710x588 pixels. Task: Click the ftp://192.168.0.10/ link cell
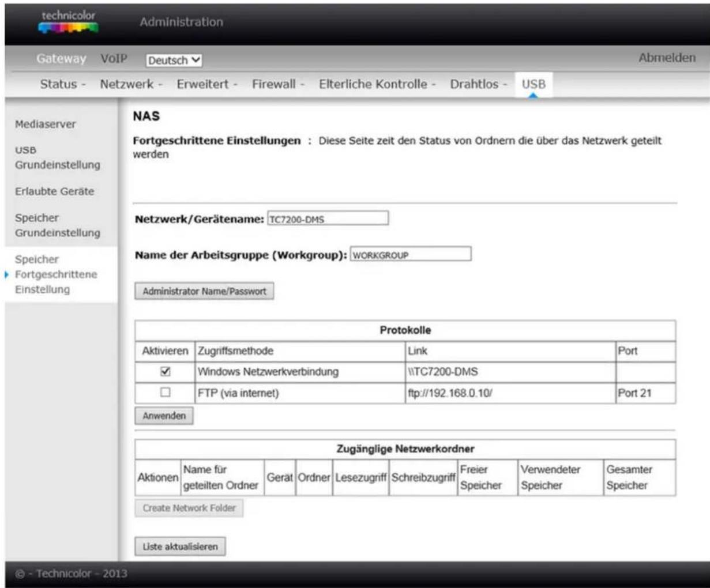510,393
